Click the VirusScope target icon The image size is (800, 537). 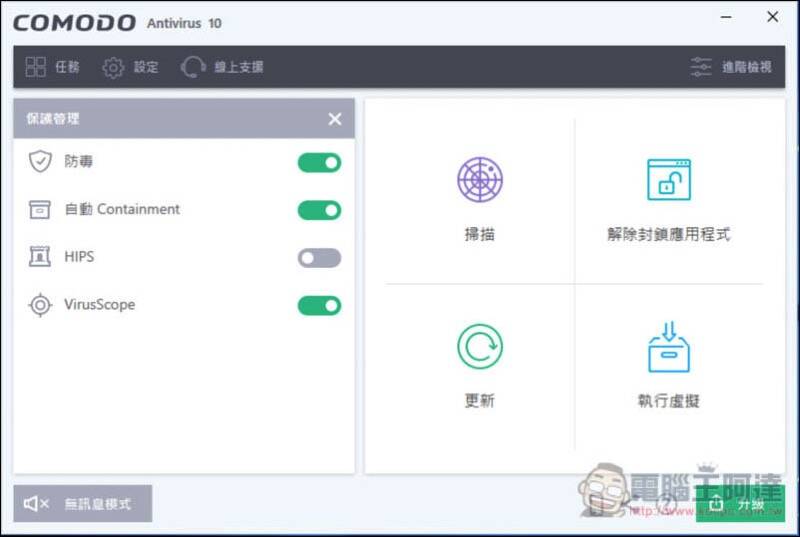click(40, 305)
